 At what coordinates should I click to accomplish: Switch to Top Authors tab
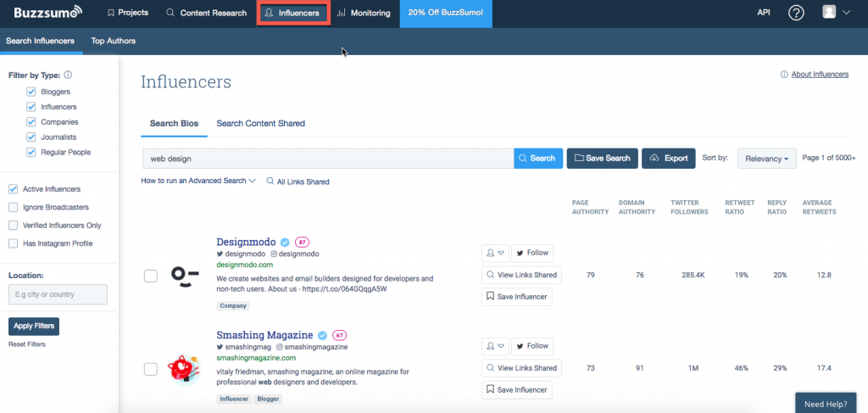click(x=113, y=41)
